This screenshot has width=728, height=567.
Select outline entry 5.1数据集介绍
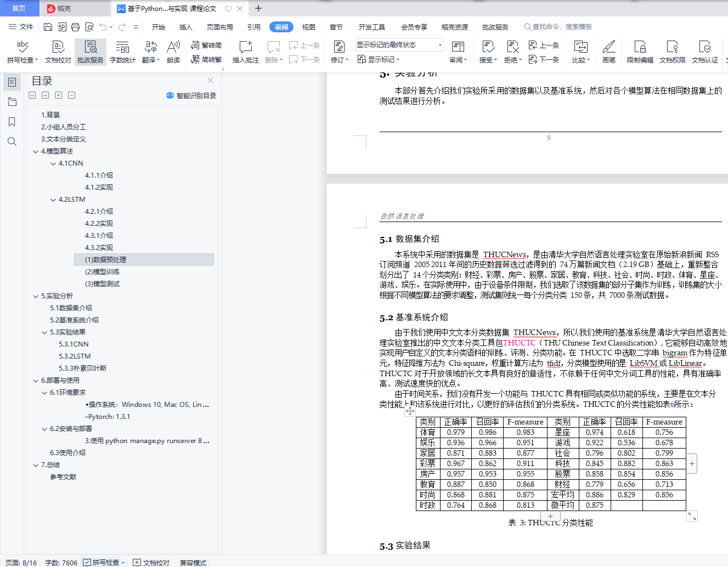(71, 308)
